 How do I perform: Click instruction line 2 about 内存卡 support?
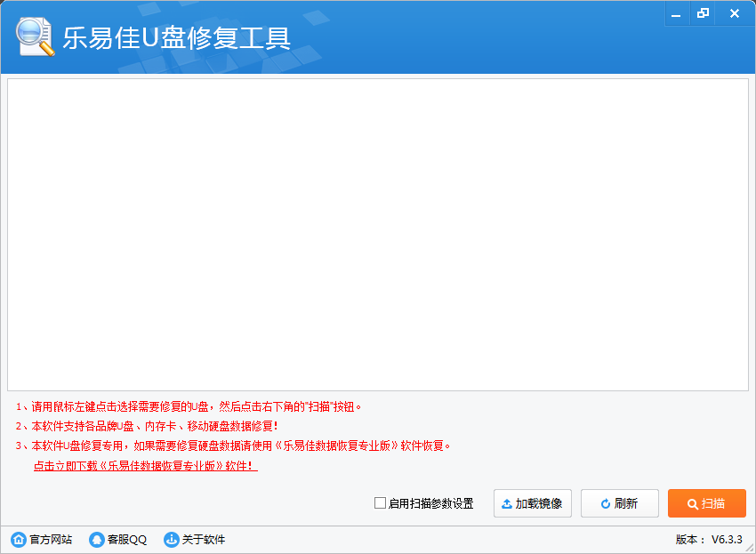[x=147, y=426]
